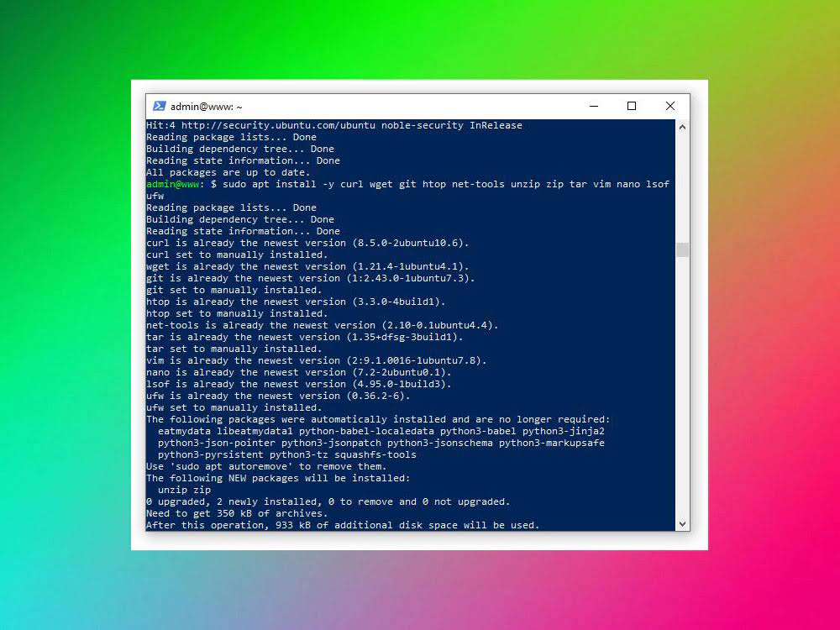Image resolution: width=840 pixels, height=630 pixels.
Task: Click 'automatically installed and are no longer required' line
Action: click(378, 420)
